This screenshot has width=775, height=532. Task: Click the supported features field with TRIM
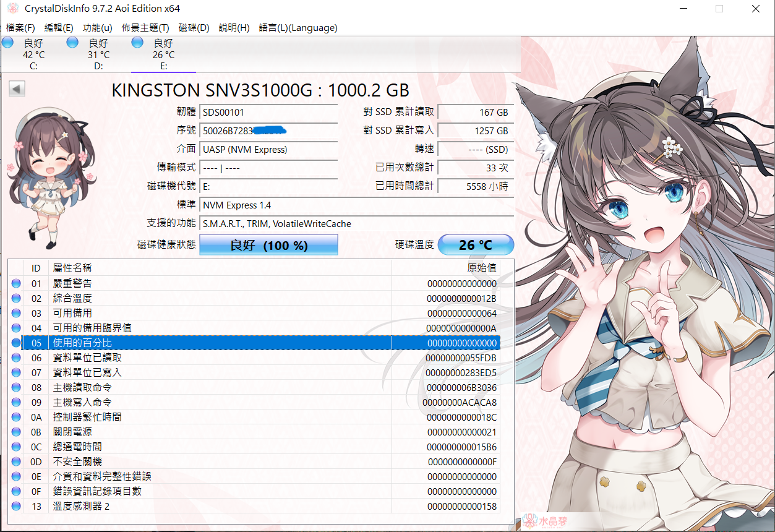(356, 224)
